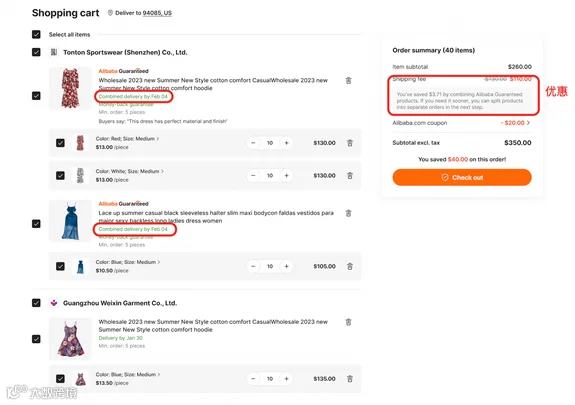Click the orange Check out button
The height and width of the screenshot is (405, 575).
tap(462, 178)
